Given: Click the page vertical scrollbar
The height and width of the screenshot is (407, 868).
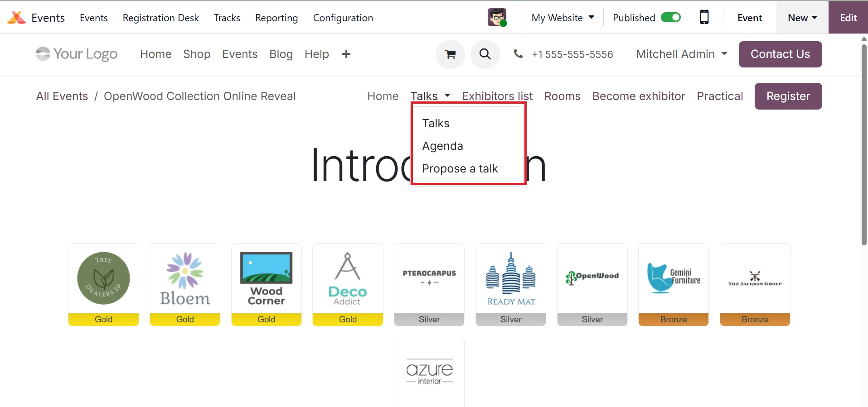Looking at the screenshot, I should (864, 145).
